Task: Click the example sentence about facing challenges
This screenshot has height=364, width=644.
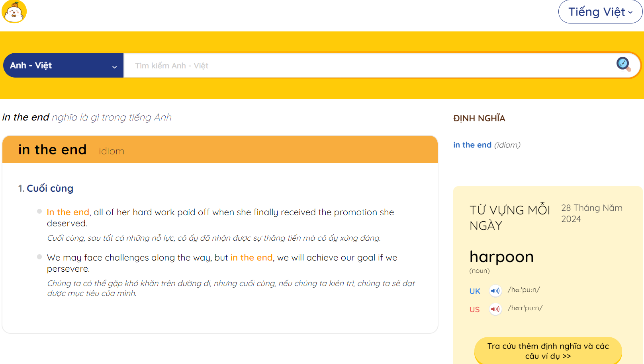Action: pyautogui.click(x=222, y=263)
